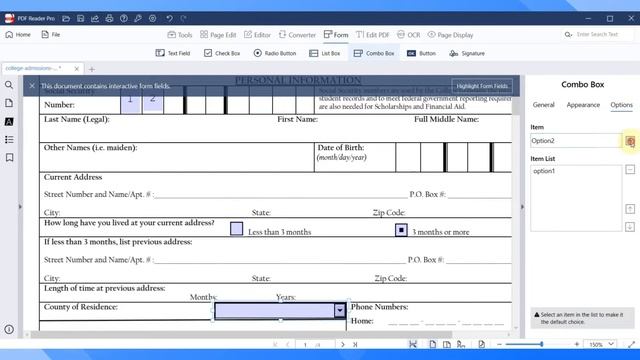This screenshot has height=360, width=640.
Task: Open the bookmarks panel
Action: pos(9,158)
